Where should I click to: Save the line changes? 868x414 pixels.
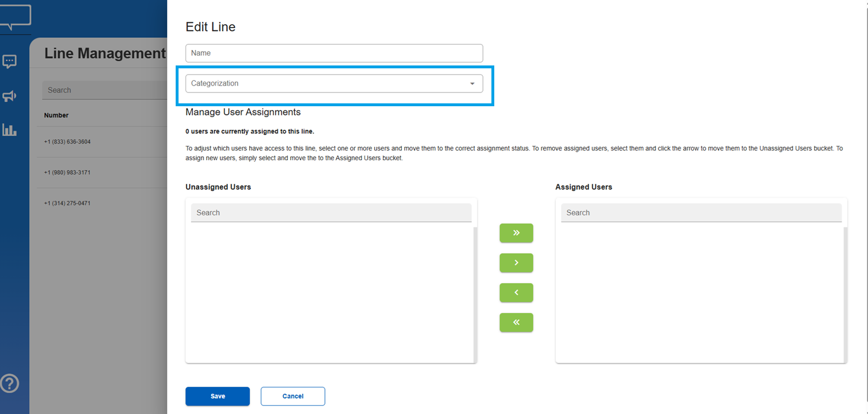[218, 396]
